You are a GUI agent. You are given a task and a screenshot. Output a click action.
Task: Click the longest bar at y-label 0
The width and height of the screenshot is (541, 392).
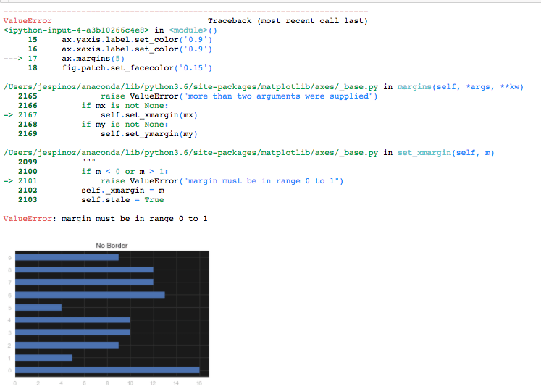(107, 370)
